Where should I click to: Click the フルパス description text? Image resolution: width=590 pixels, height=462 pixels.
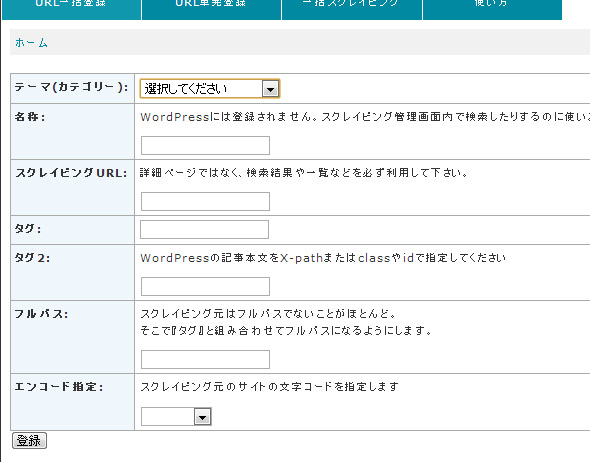pos(286,322)
